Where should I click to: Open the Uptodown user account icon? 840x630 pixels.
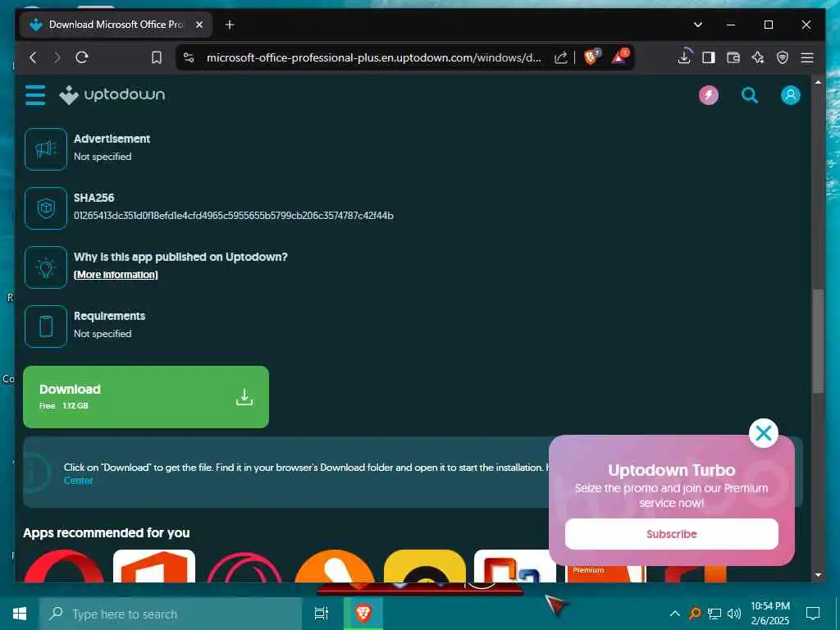pos(790,95)
